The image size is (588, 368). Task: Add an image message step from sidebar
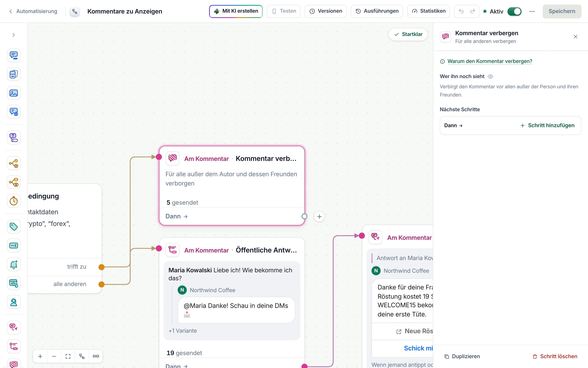14,93
